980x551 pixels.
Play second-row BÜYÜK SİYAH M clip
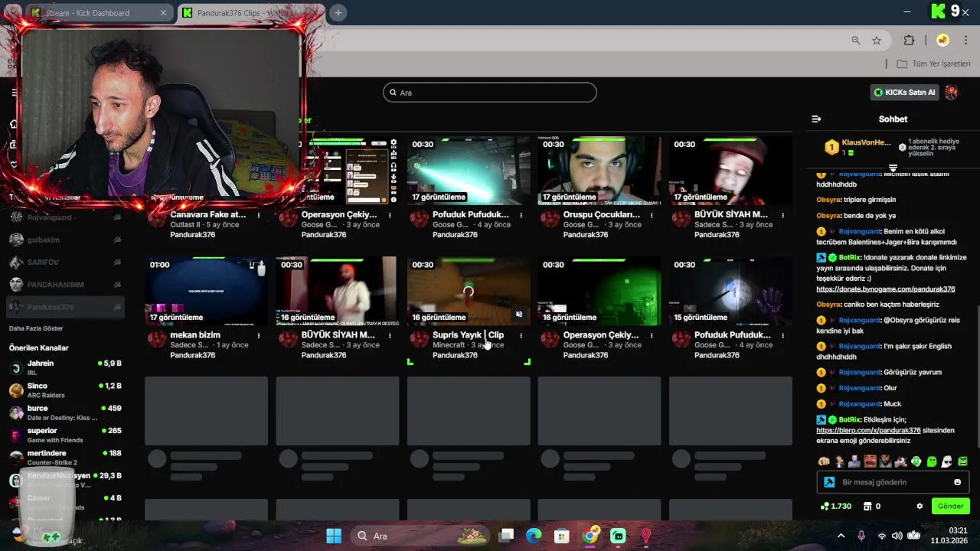(x=338, y=291)
